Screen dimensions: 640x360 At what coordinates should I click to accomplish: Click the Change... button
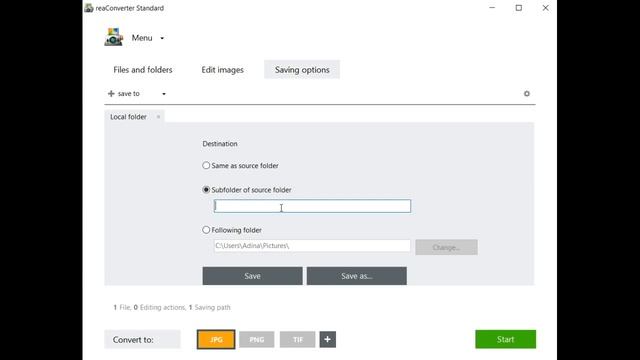click(446, 247)
